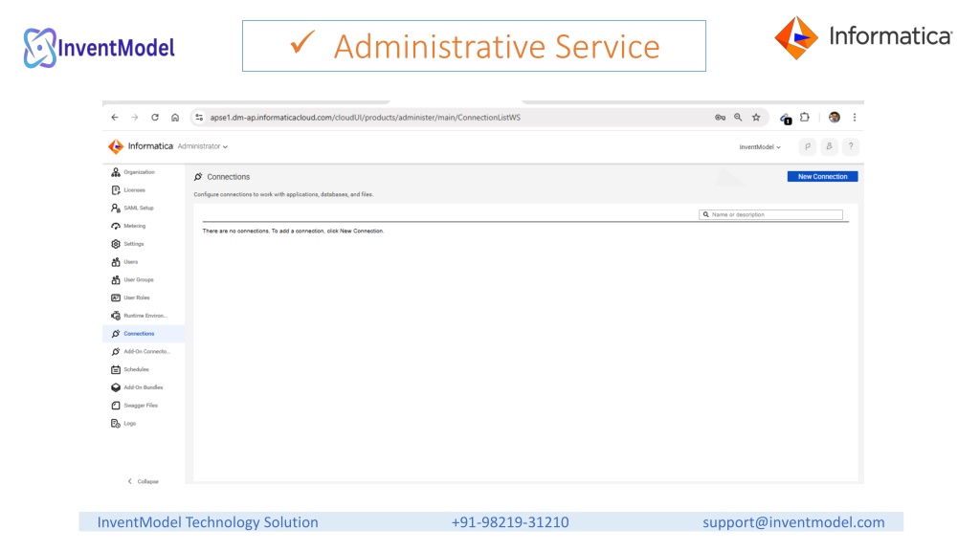
Task: Click the address bar URL text
Action: click(365, 118)
